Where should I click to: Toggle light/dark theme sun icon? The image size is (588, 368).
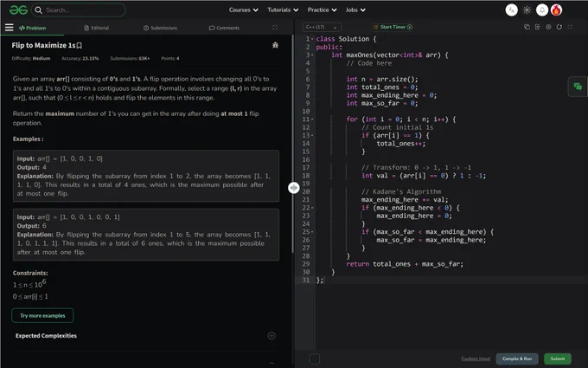(527, 10)
